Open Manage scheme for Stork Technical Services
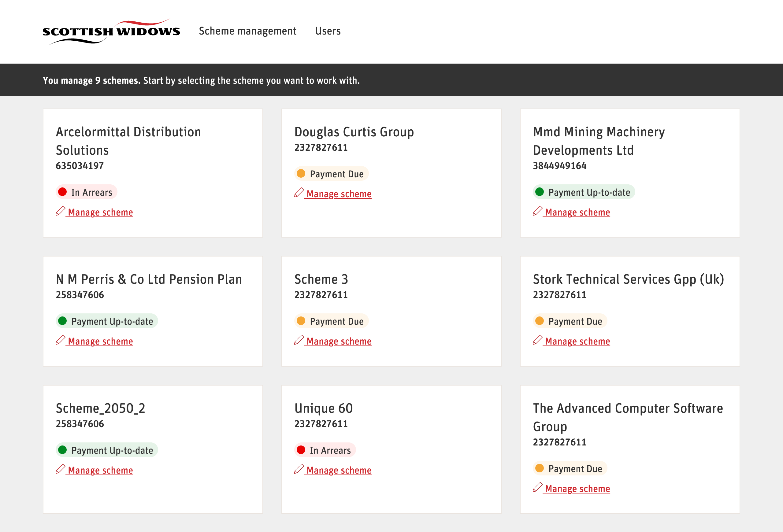This screenshot has width=783, height=532. (x=577, y=341)
